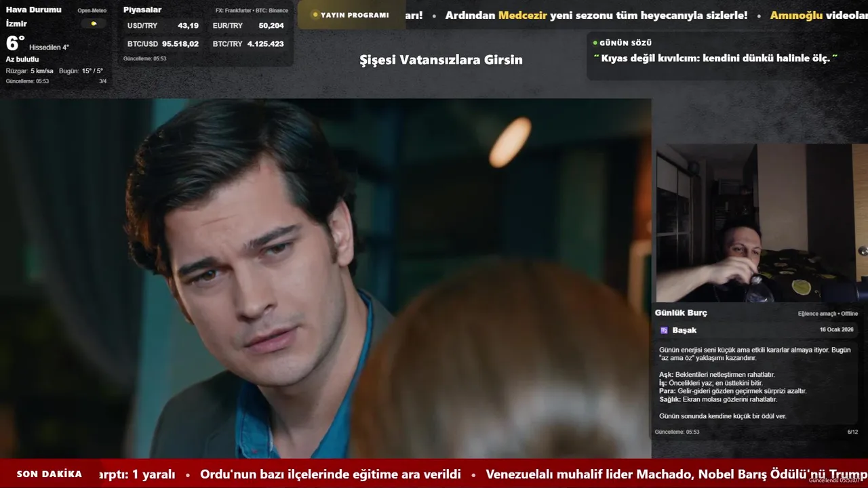Click the Ordu'nun bazı ilçelerinde headline in ticker
The image size is (868, 488).
click(x=330, y=474)
